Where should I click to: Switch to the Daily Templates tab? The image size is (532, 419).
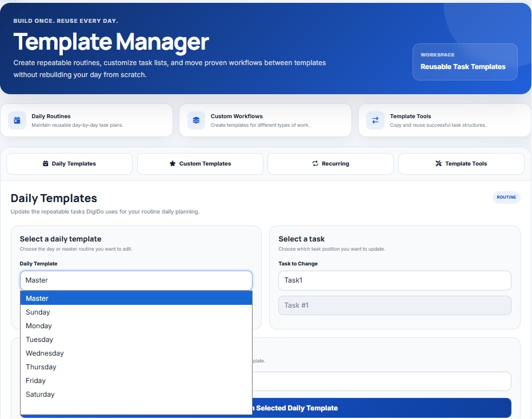pos(69,164)
